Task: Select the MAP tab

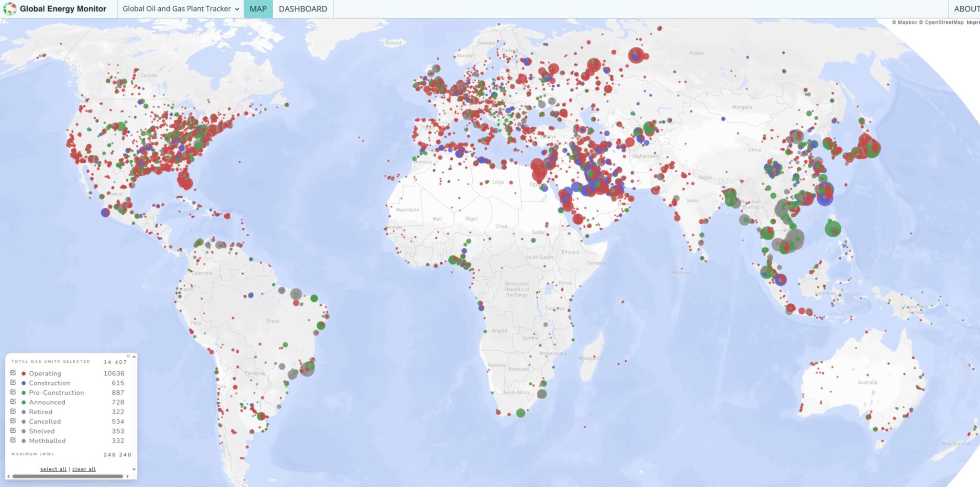Action: 258,9
